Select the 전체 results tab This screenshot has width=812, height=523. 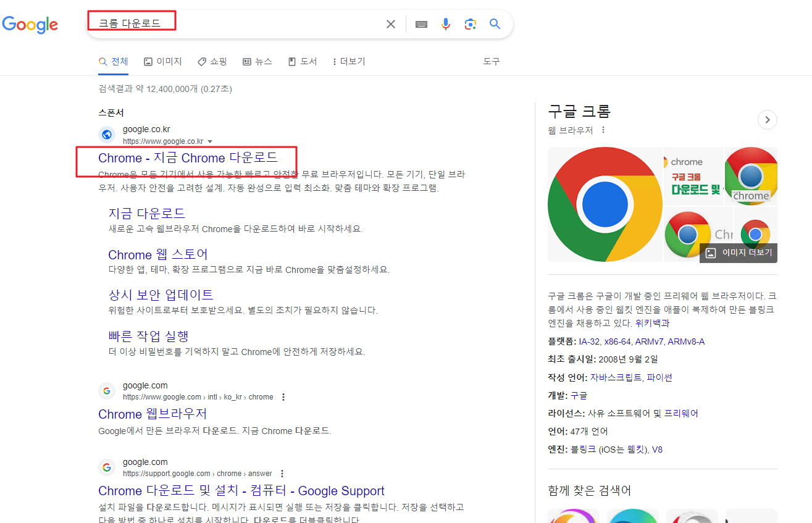[x=114, y=62]
